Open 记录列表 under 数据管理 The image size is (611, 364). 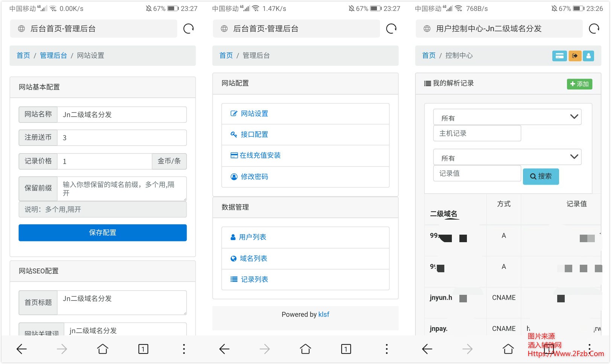tap(305, 279)
